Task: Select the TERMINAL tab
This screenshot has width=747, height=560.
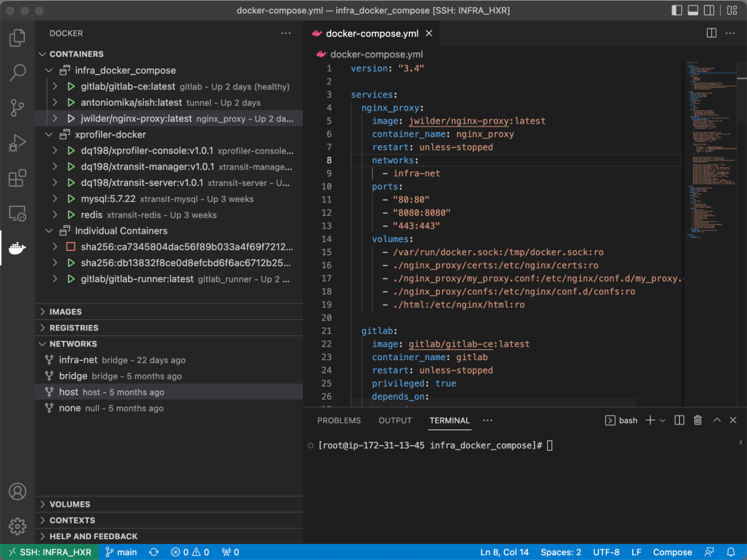Action: pyautogui.click(x=450, y=420)
